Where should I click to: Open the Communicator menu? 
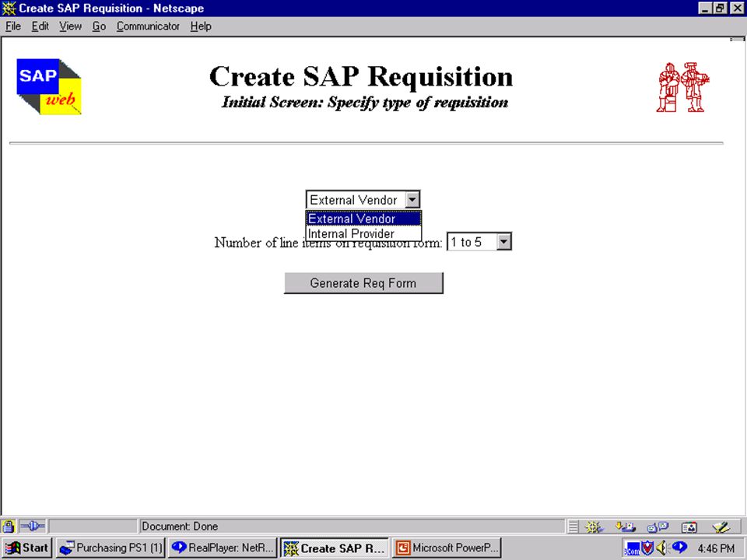tap(148, 26)
